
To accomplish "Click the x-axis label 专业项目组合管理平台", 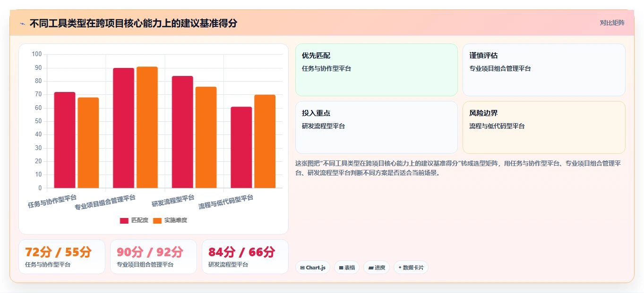I will 105,202.
